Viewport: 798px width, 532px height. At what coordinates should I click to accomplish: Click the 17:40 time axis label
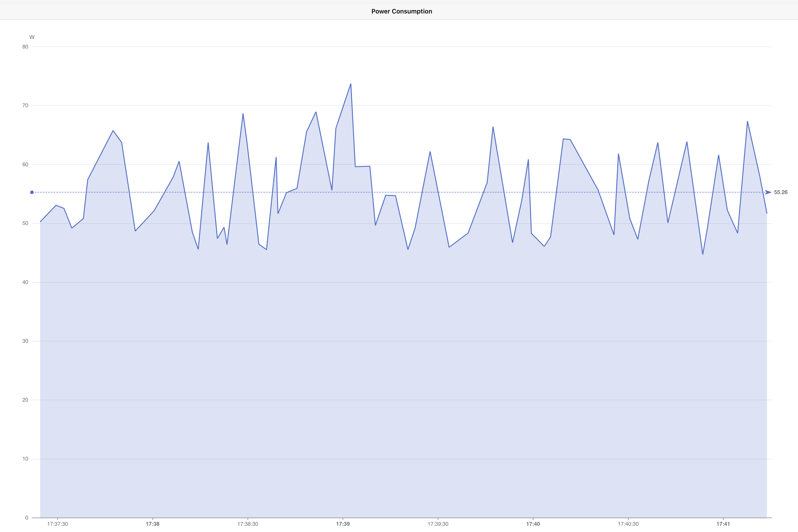[x=533, y=524]
